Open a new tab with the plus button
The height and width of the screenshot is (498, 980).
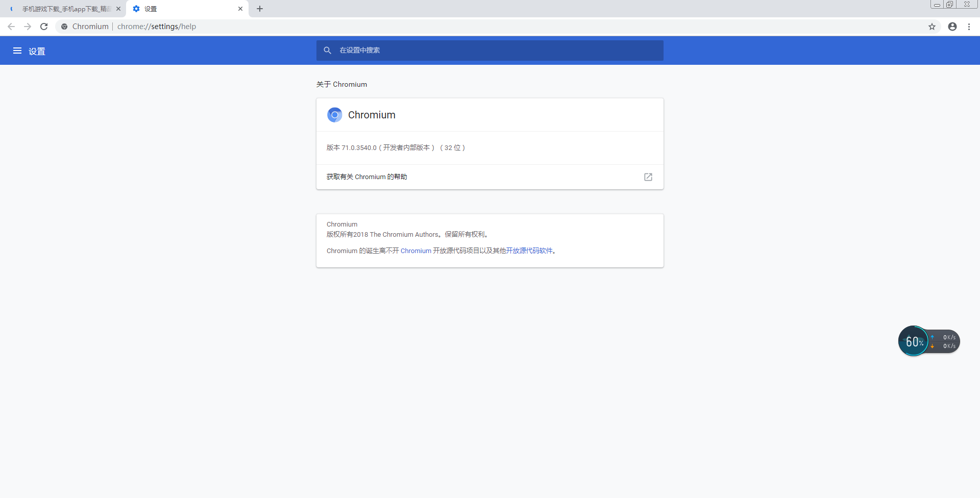tap(260, 9)
